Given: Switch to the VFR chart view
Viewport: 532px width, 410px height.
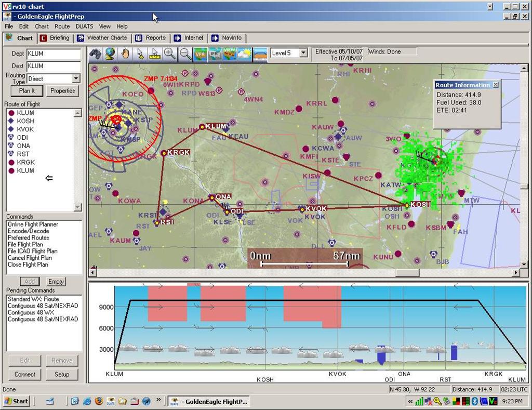Looking at the screenshot, I should [x=200, y=54].
